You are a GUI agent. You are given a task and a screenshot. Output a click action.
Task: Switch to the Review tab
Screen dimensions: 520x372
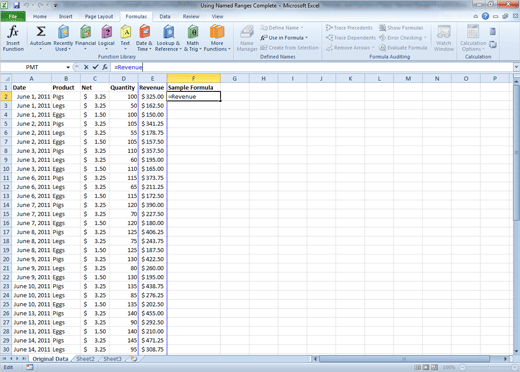[x=191, y=16]
